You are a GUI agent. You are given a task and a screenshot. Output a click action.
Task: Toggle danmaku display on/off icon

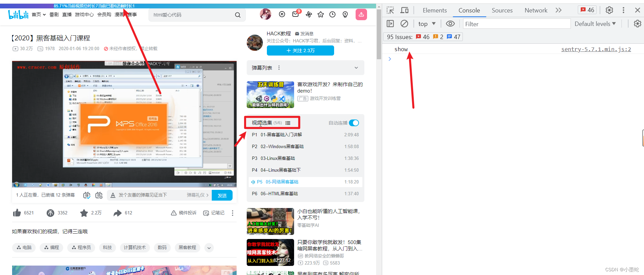tap(87, 195)
